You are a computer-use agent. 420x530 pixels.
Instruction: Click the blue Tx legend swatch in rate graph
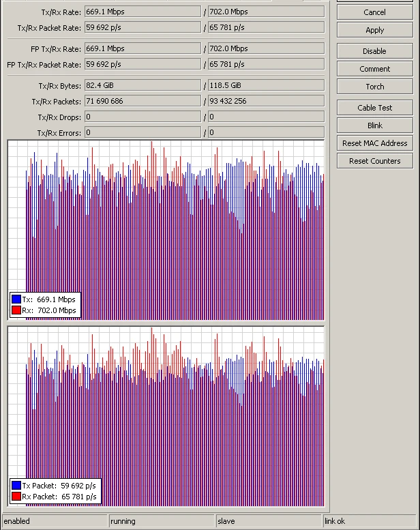click(16, 299)
